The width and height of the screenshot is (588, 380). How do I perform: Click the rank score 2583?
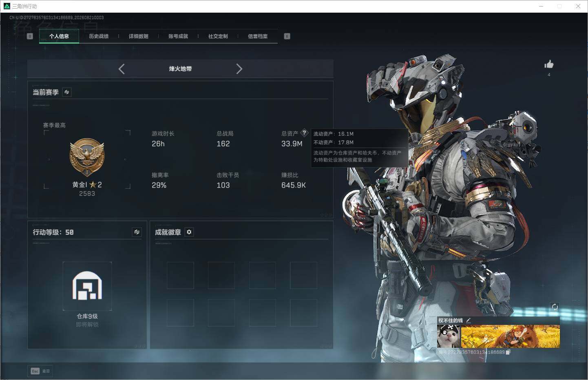tap(87, 194)
